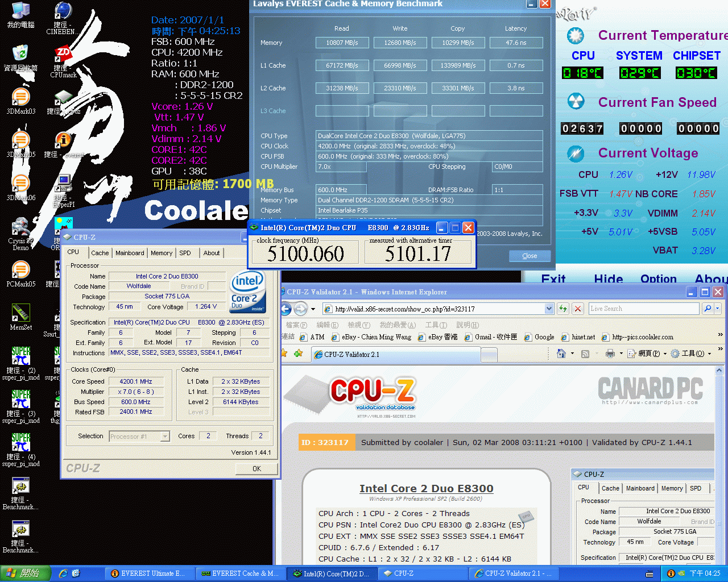The image size is (728, 582).
Task: Open the Recycle Bin desktop icon
Action: pyautogui.click(x=20, y=57)
